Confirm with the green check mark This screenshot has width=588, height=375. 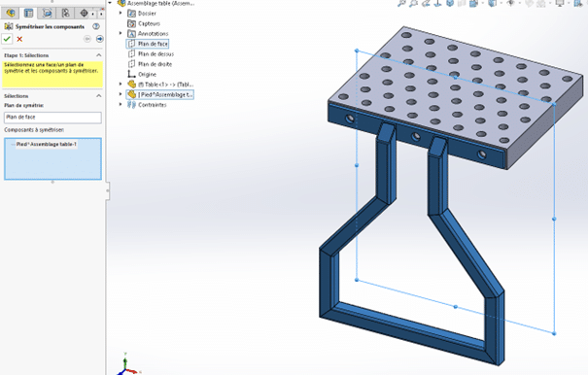click(x=7, y=39)
